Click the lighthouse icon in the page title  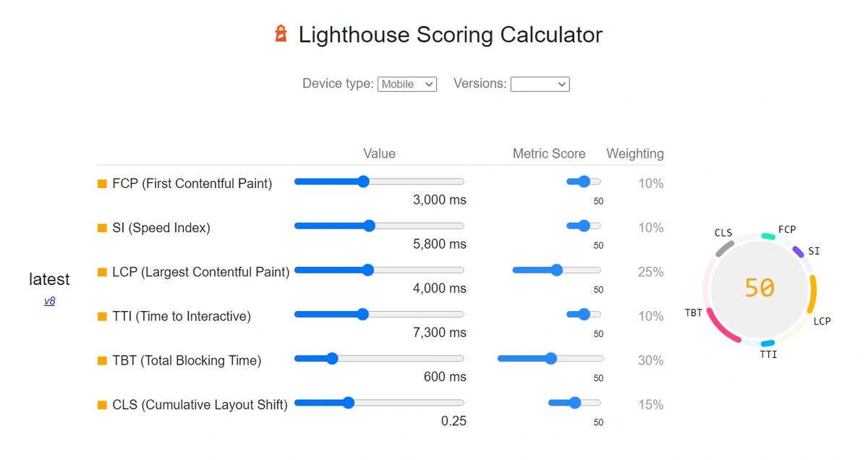(x=281, y=33)
